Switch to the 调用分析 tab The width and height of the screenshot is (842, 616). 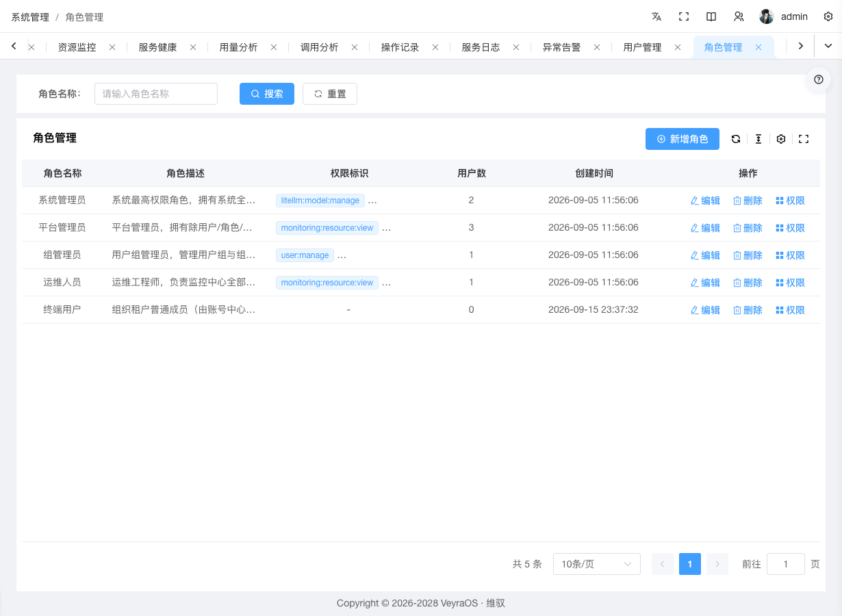pyautogui.click(x=319, y=47)
